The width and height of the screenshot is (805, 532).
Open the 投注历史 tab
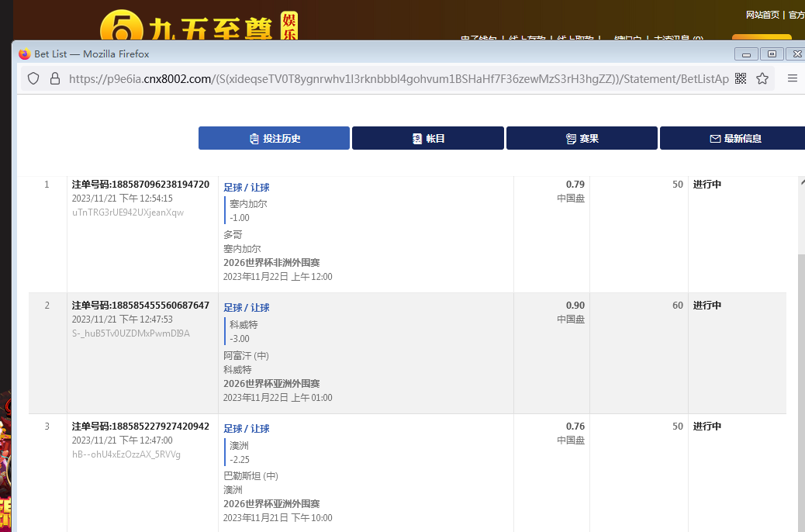click(x=274, y=138)
